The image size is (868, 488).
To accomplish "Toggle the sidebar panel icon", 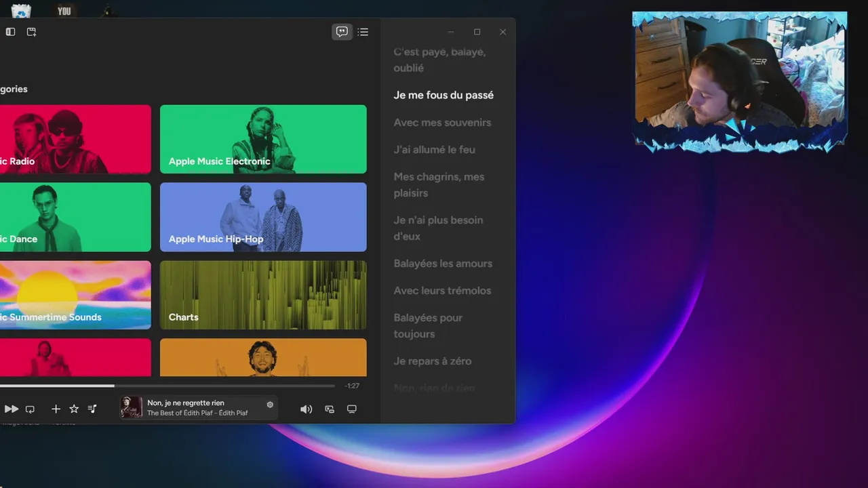I will tap(10, 32).
